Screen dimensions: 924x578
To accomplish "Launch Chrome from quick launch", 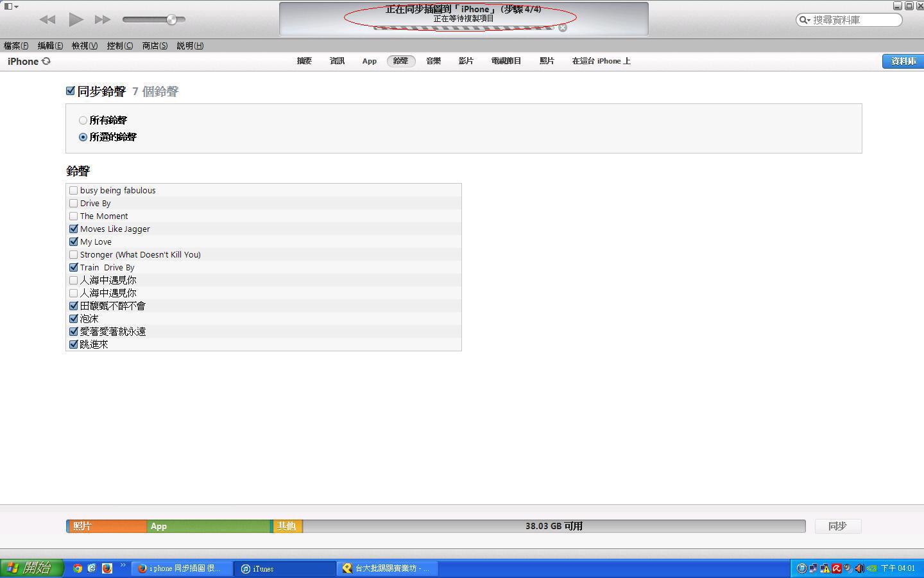I will pyautogui.click(x=78, y=568).
